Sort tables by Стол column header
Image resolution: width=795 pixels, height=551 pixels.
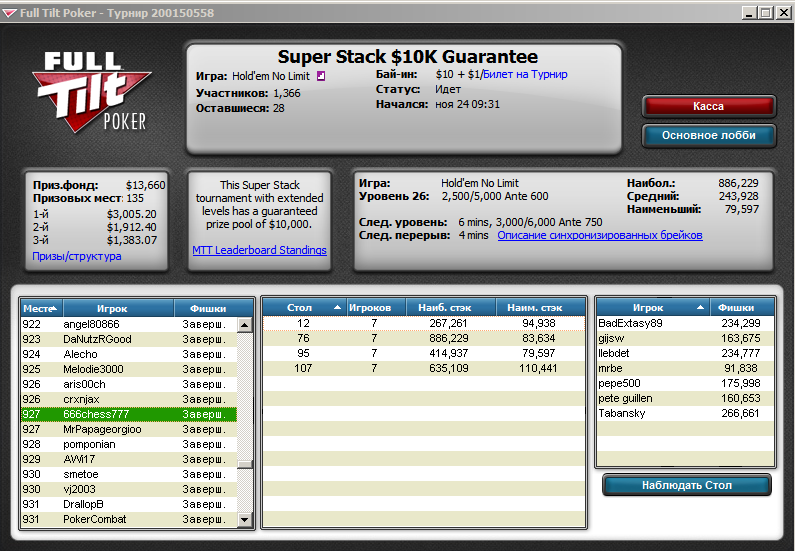tap(304, 307)
